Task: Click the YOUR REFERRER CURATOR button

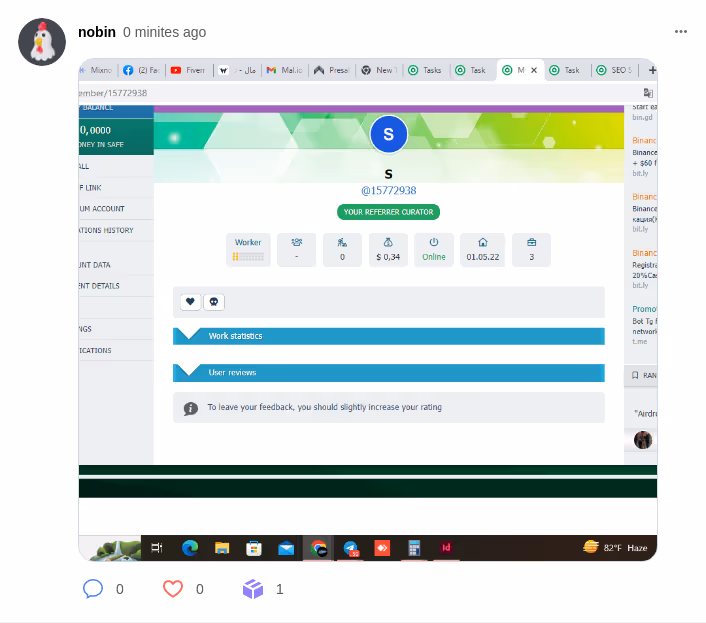Action: coord(388,212)
